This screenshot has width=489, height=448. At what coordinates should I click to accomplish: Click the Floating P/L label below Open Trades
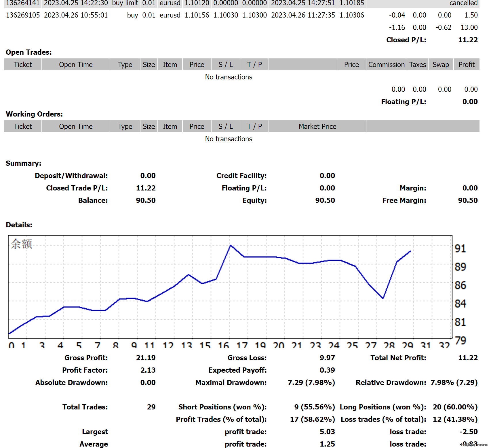click(x=404, y=102)
